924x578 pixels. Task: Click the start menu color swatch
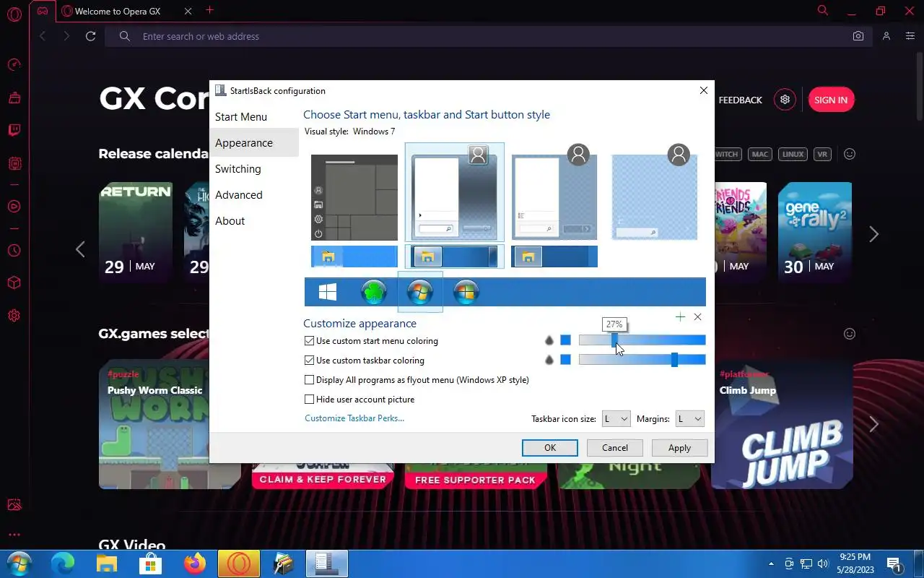[565, 340]
